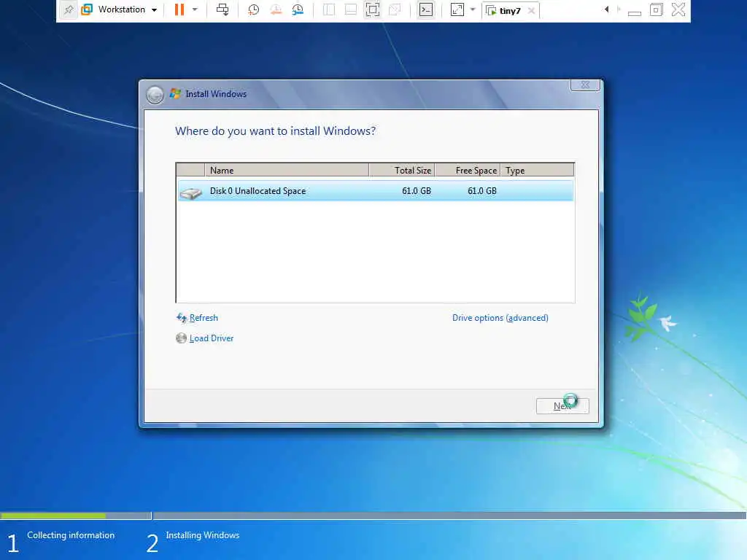This screenshot has width=747, height=560.
Task: Switch to Unity mode
Action: click(x=395, y=9)
